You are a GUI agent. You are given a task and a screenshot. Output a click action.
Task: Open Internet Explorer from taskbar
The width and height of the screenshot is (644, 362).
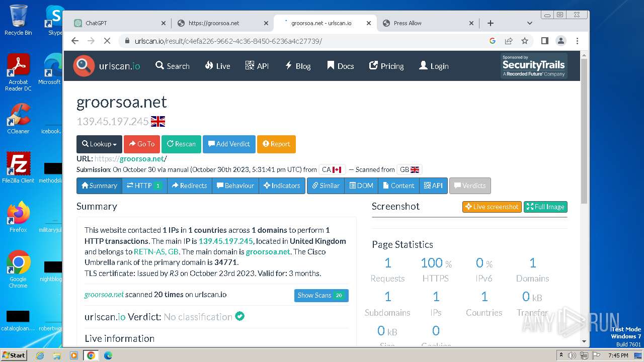tap(40, 355)
